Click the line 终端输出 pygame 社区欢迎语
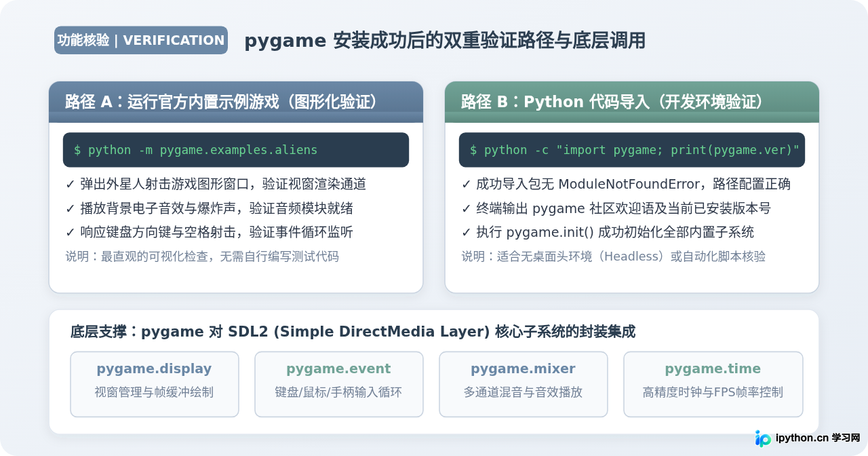This screenshot has width=868, height=456. tap(616, 208)
